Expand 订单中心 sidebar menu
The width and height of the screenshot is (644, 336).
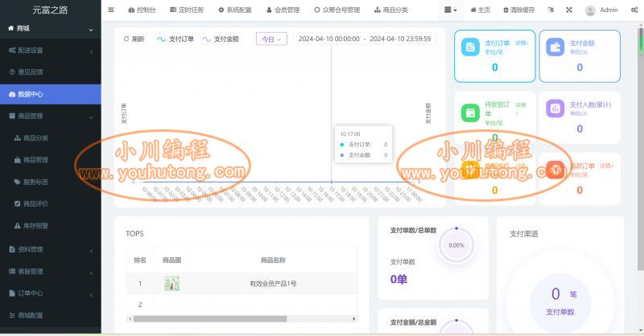click(x=51, y=293)
